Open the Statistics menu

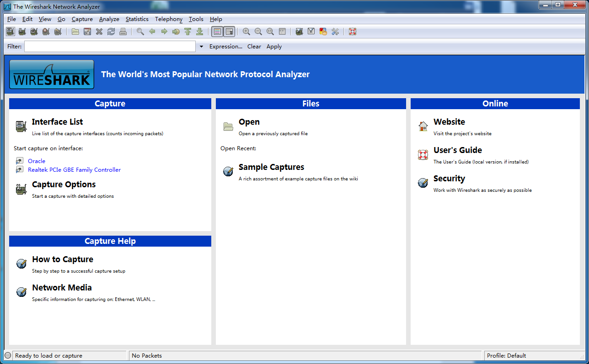[x=137, y=19]
